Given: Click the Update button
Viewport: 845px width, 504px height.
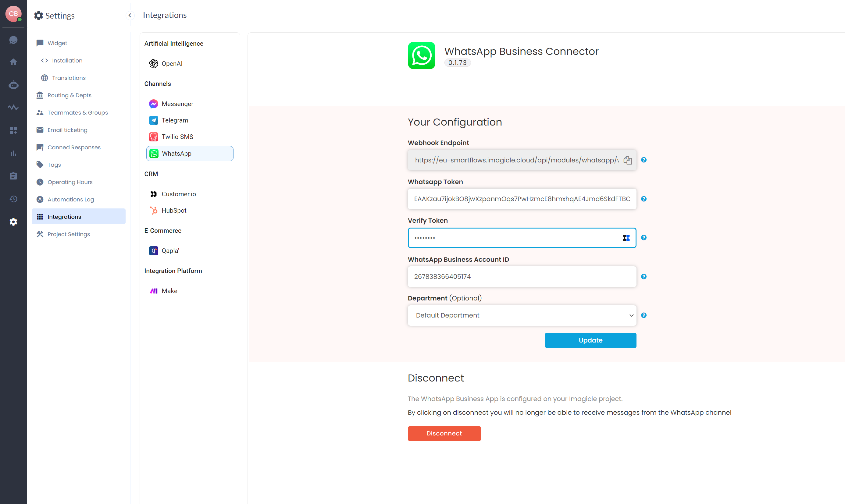Looking at the screenshot, I should (590, 340).
